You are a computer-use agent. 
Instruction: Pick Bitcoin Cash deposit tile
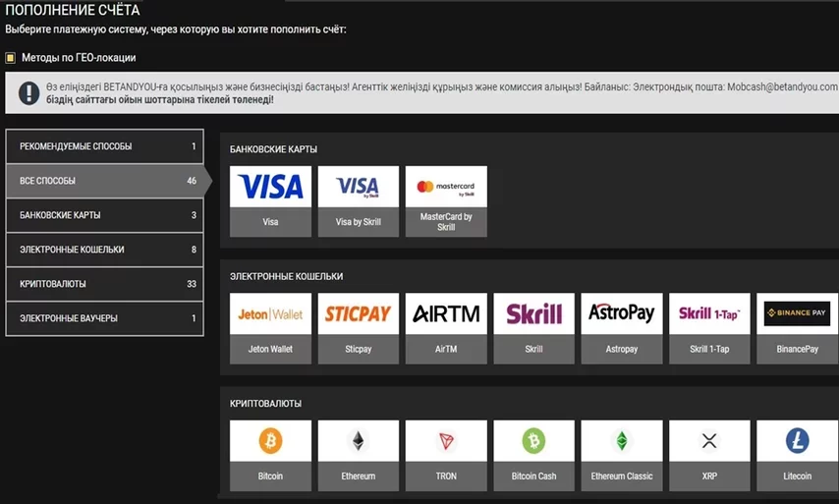[x=534, y=455]
